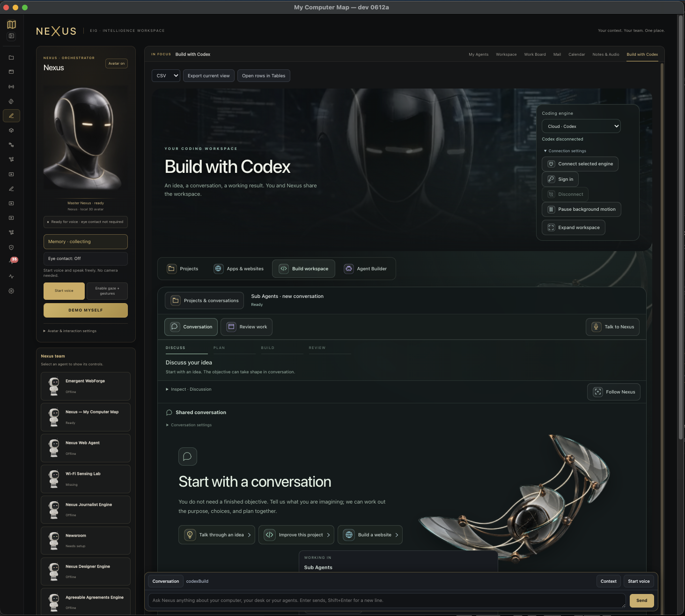This screenshot has width=685, height=616.
Task: Enable gaze + gestures
Action: (x=107, y=291)
